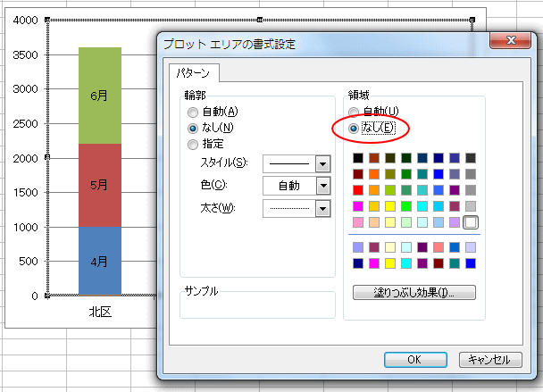Screen dimensions: 543x392
Task: Pick the green swatch in the second row
Action: click(x=406, y=174)
